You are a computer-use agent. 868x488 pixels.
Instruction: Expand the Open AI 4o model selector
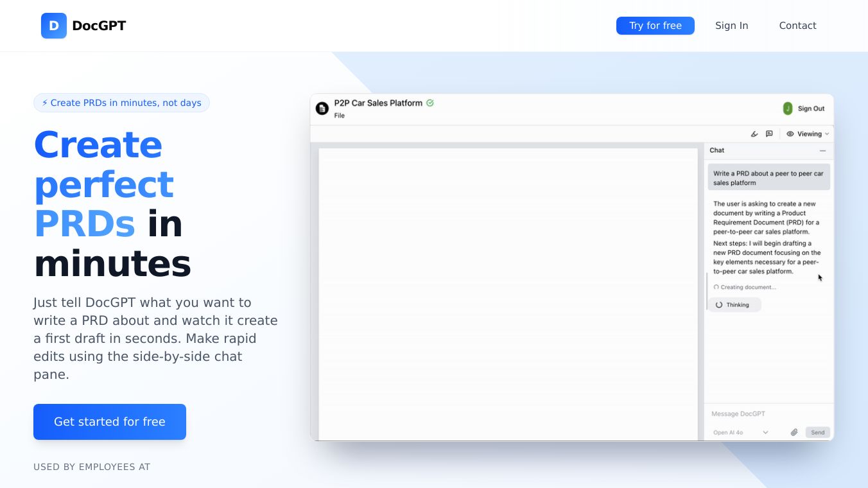(x=740, y=433)
